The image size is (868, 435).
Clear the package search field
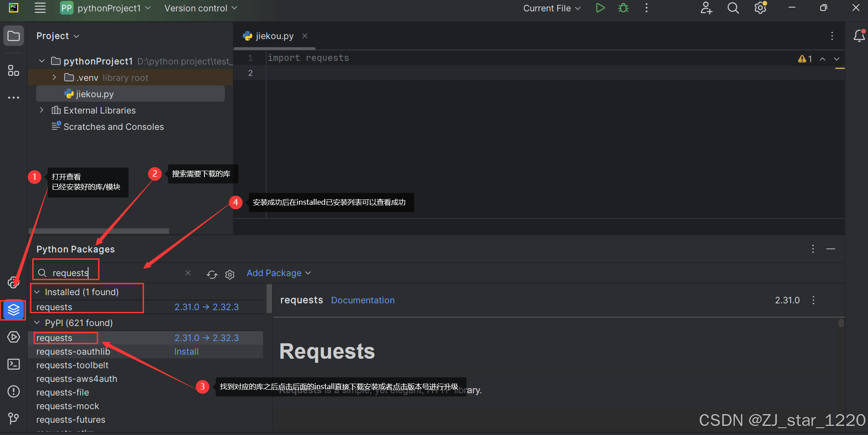(188, 273)
